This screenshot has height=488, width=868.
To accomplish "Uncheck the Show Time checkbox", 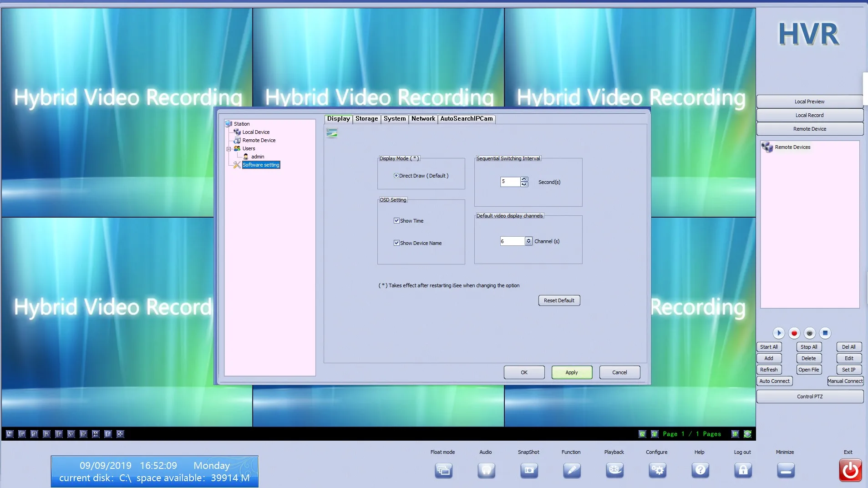I will (x=396, y=221).
